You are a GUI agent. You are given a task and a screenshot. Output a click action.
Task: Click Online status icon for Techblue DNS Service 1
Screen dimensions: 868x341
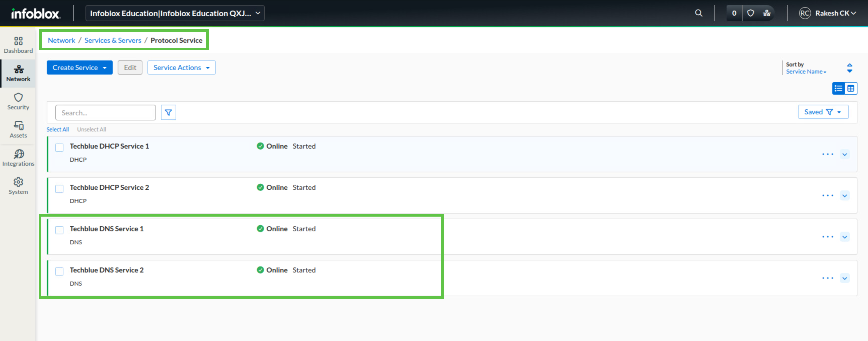click(260, 229)
